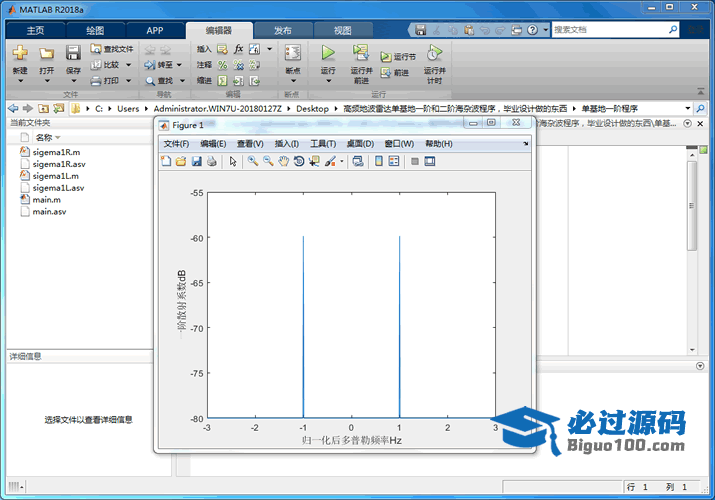Click the Open folder icon in the ribbon

(x=46, y=53)
